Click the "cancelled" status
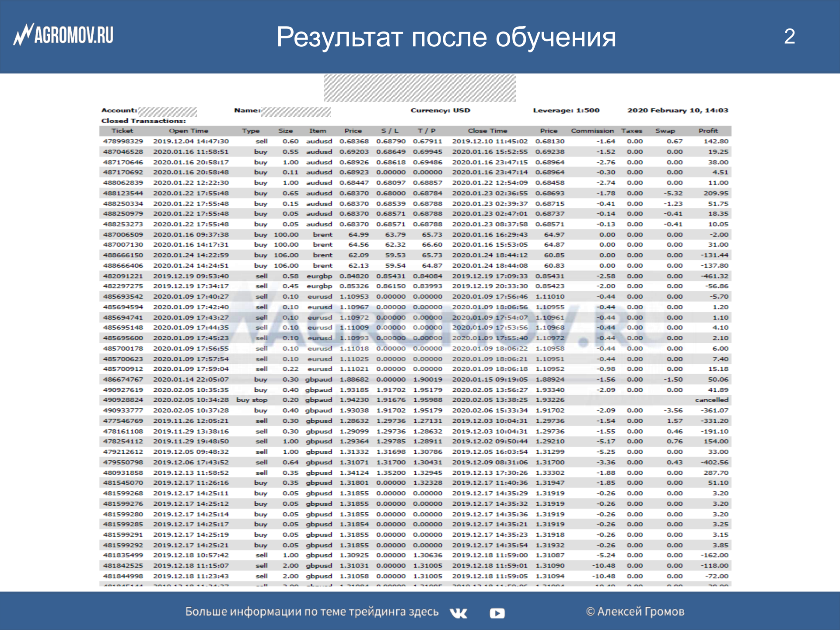This screenshot has height=630, width=840. point(712,400)
